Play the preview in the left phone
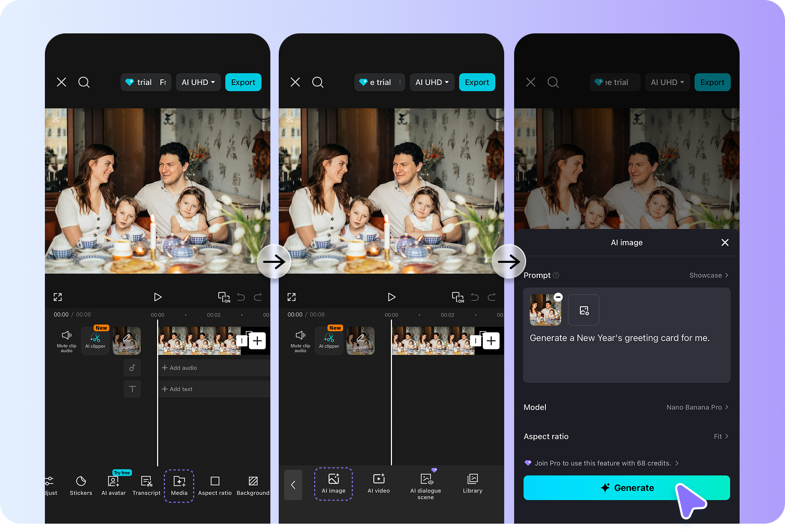Viewport: 785px width, 532px height. (158, 297)
